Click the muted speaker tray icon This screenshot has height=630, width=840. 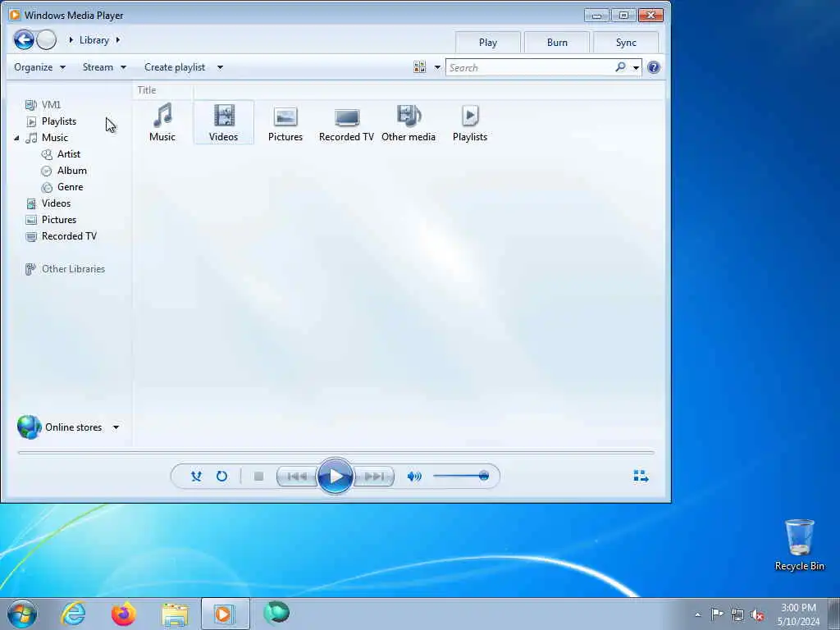coord(757,614)
